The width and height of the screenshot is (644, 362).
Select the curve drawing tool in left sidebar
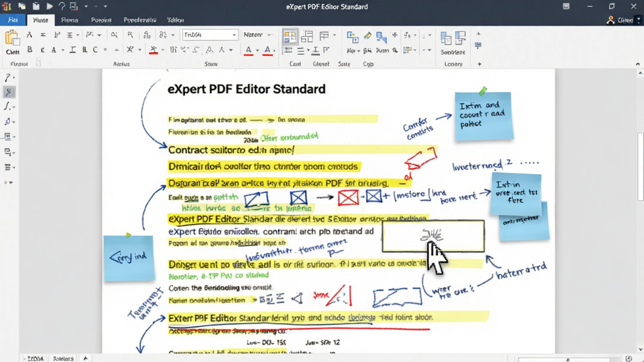tap(7, 107)
